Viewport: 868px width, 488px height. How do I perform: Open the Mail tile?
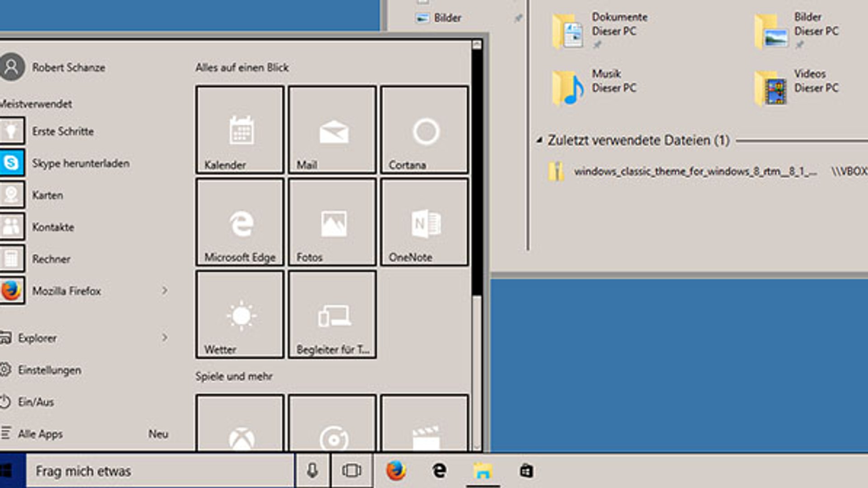coord(332,130)
